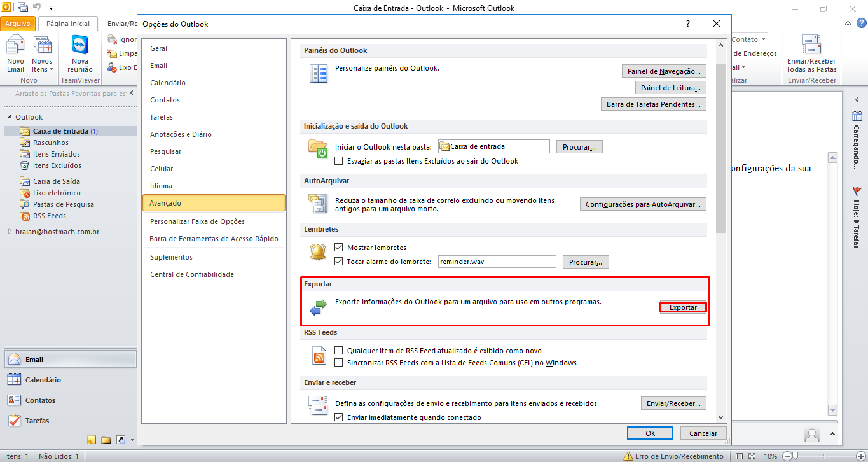Select the Rascunhos folder

[x=51, y=143]
